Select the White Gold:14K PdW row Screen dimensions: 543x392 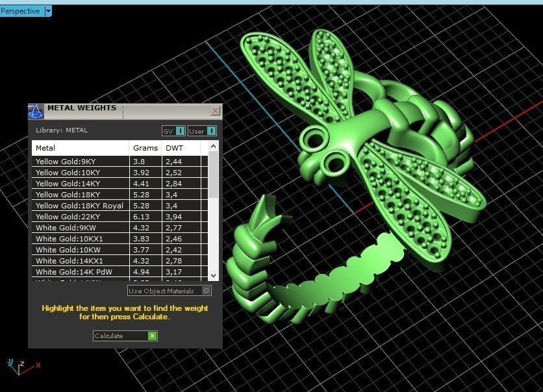(x=120, y=273)
